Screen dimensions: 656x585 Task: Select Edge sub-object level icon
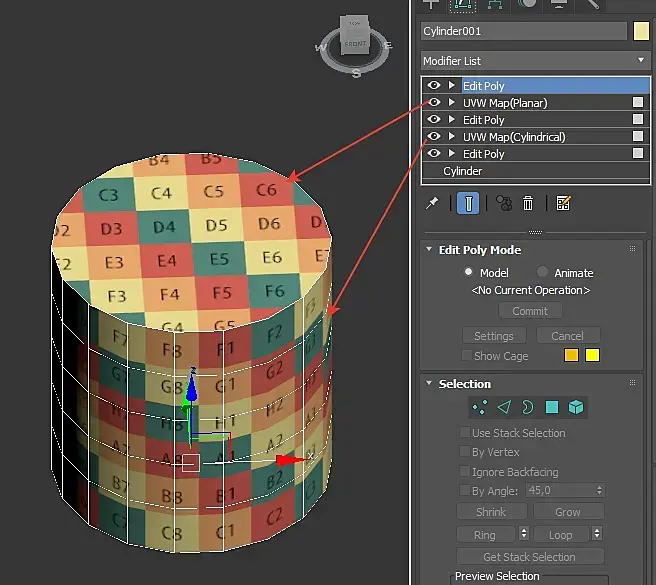click(x=504, y=407)
